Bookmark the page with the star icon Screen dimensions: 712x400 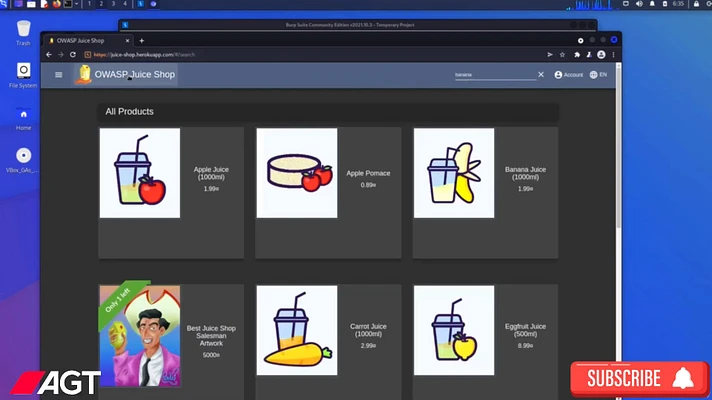point(562,54)
